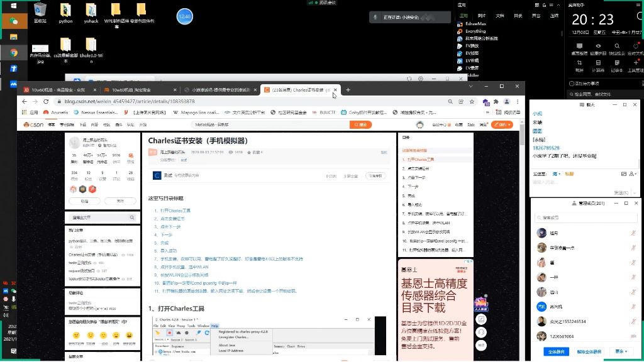Select the 压缩 tab in the app launcher

pos(554,16)
